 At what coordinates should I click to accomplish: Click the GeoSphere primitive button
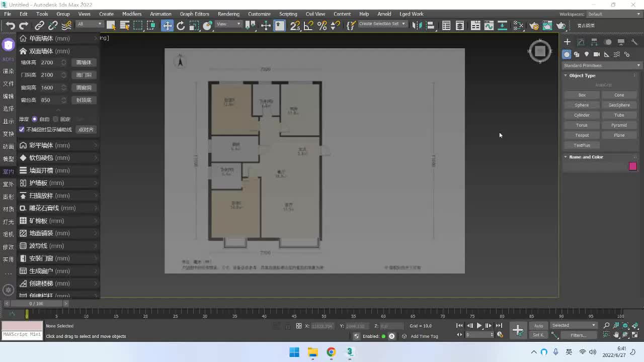[619, 105]
